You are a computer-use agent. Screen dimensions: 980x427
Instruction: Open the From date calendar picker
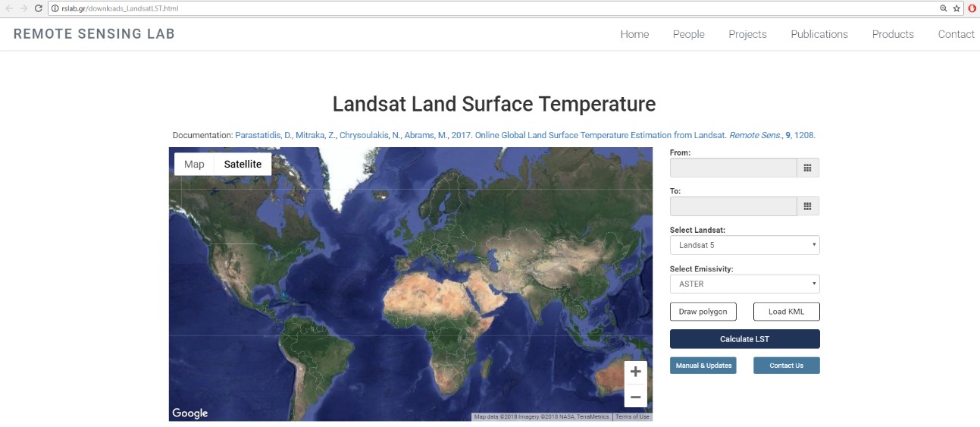click(x=808, y=168)
